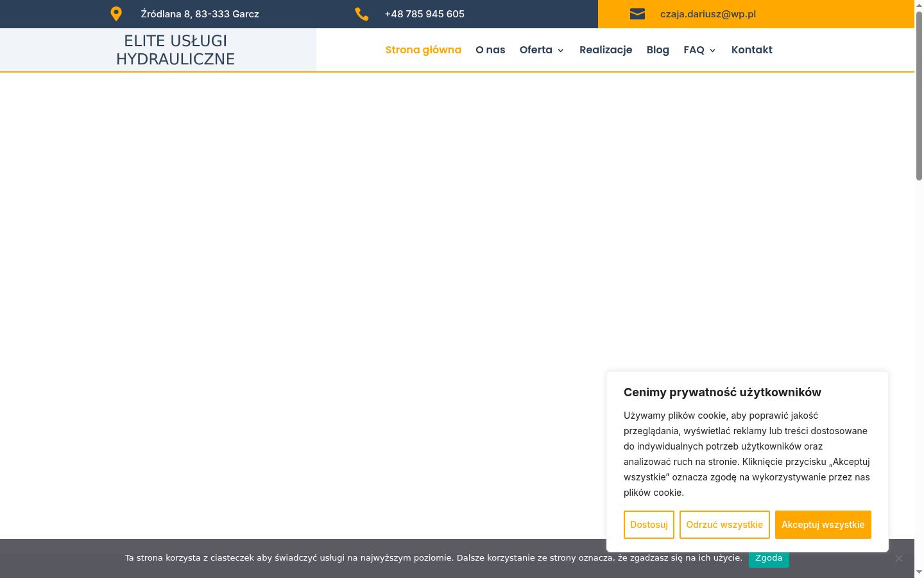Visit the Blog page
Screen dimensions: 924x578
(x=658, y=50)
